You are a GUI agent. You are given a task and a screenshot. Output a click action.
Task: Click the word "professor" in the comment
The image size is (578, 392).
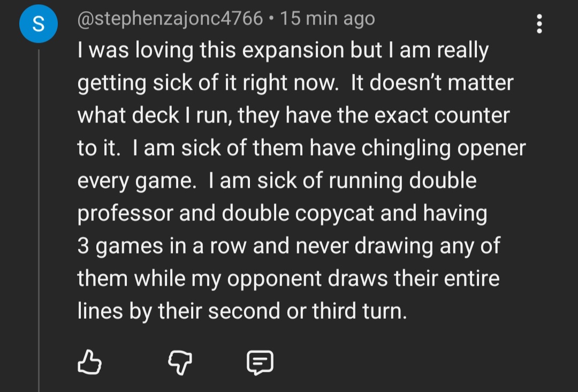click(125, 214)
